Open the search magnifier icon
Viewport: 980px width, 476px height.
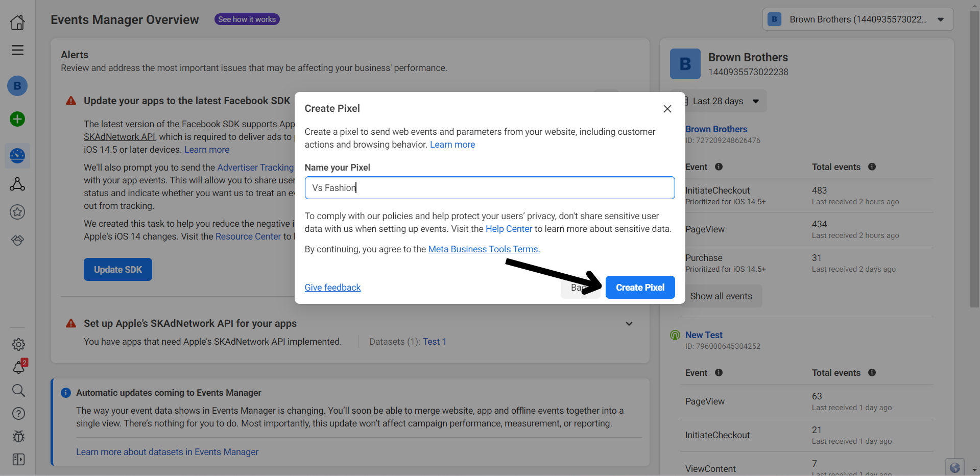click(x=18, y=391)
